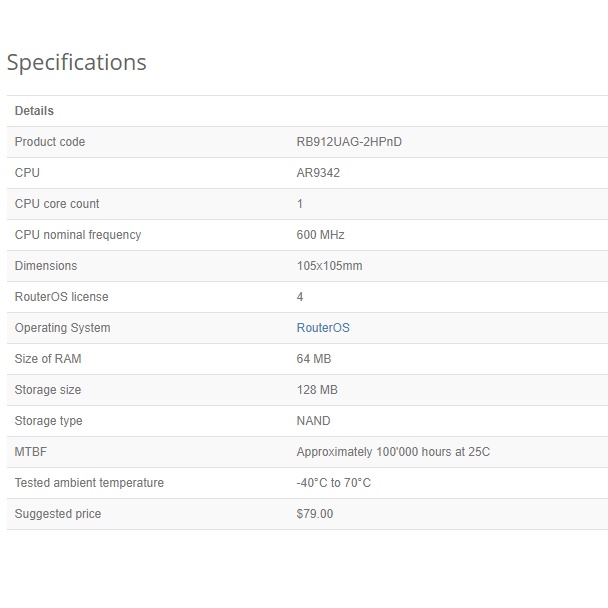Click the $79.00 suggested price

[315, 514]
